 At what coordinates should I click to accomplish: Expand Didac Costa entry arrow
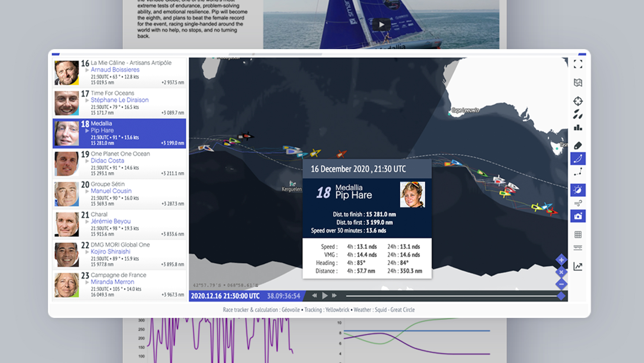point(87,161)
